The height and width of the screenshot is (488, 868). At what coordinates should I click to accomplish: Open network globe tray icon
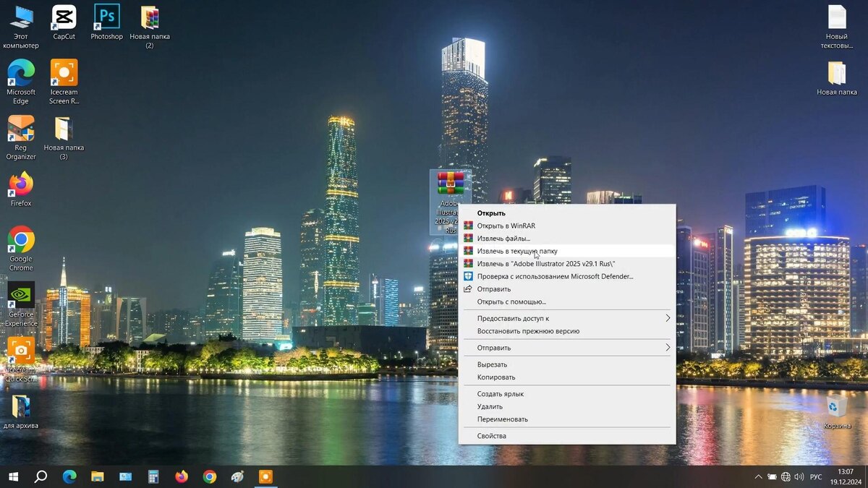pyautogui.click(x=786, y=476)
